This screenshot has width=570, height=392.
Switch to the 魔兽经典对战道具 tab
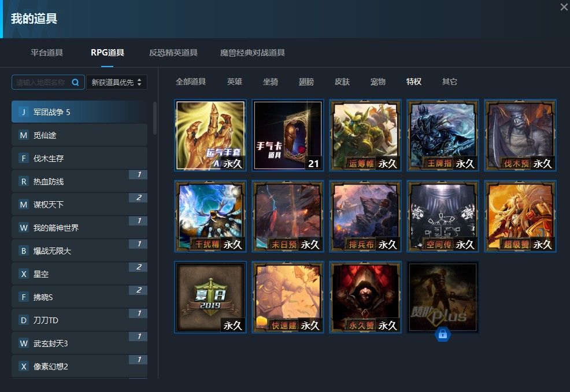pyautogui.click(x=252, y=53)
